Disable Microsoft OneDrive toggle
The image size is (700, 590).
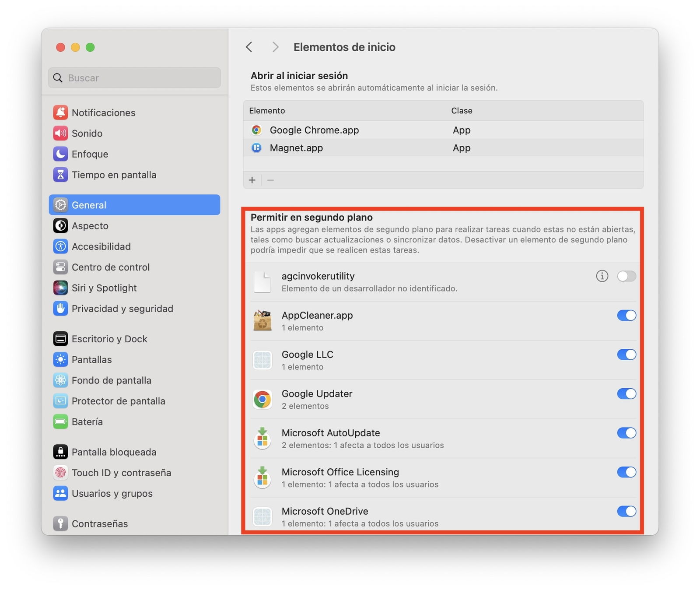(626, 511)
